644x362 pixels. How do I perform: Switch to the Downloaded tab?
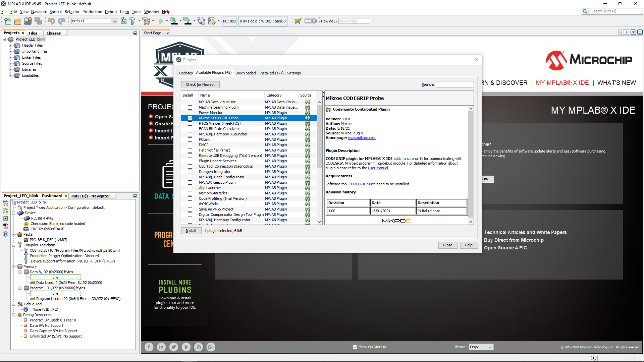(246, 73)
